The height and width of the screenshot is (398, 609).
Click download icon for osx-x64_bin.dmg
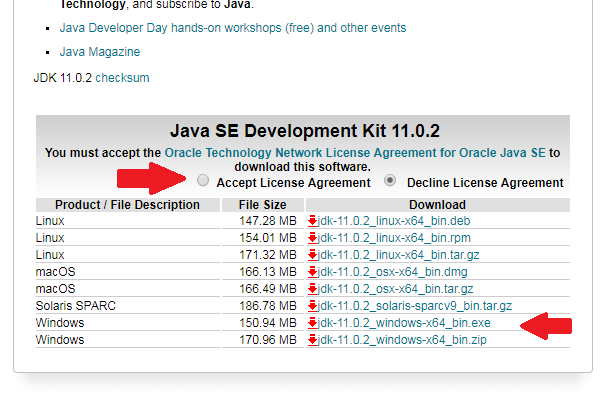coord(312,272)
